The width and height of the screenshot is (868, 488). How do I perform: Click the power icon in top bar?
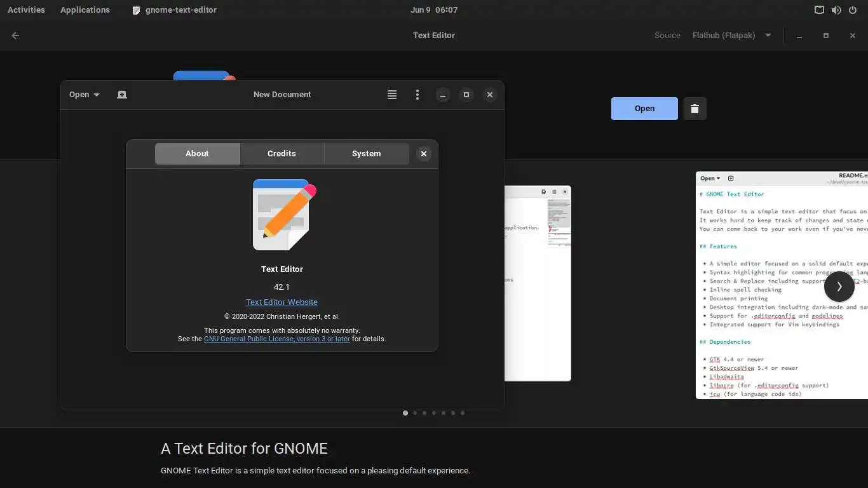(x=853, y=10)
